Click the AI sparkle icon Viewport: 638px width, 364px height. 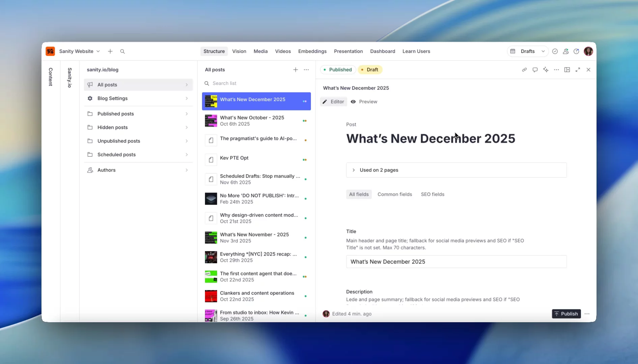(x=546, y=70)
